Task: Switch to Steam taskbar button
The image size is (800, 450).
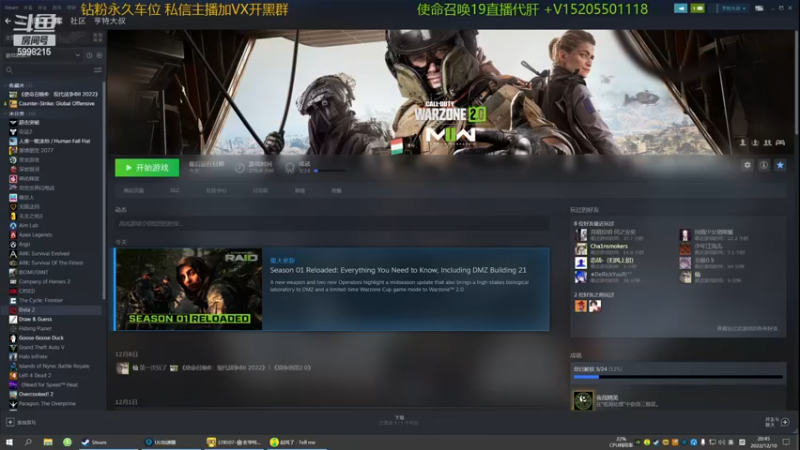Action: click(x=108, y=442)
